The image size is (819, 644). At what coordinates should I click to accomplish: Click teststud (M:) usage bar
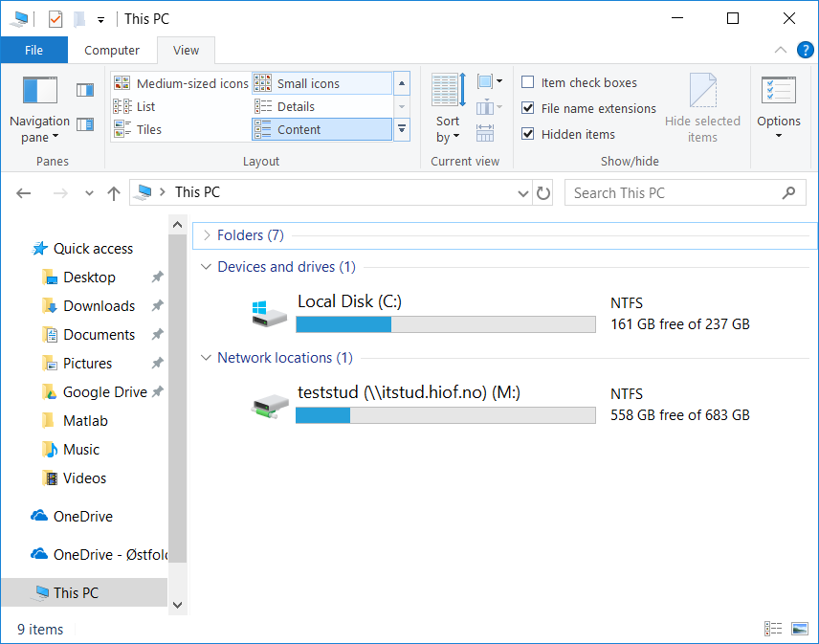tap(446, 415)
